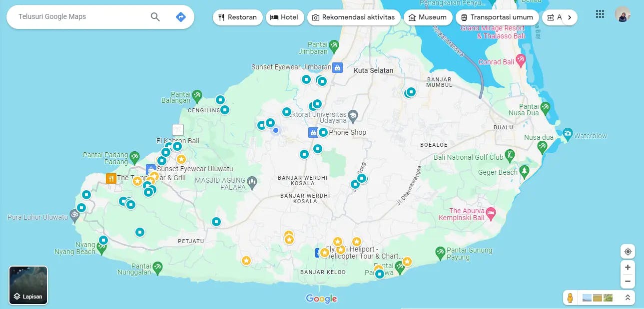The height and width of the screenshot is (309, 644).
Task: Open the Pantai Gunung Payung marker
Action: (440, 252)
